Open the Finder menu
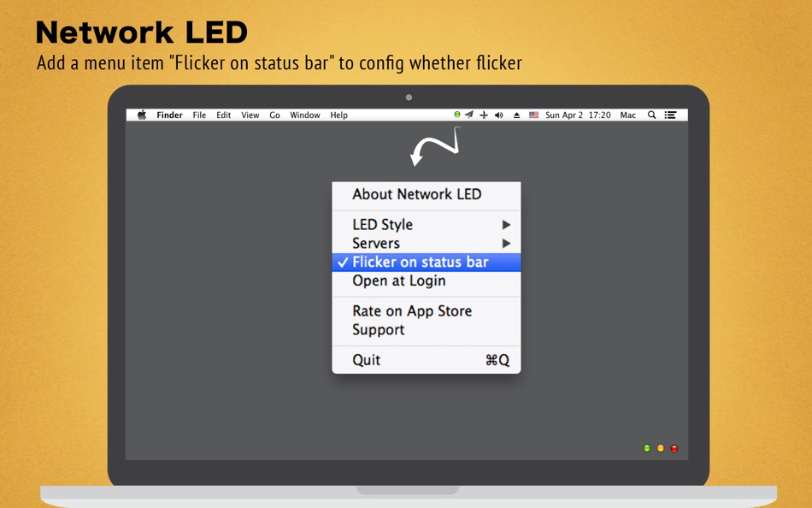The width and height of the screenshot is (812, 508). (169, 115)
